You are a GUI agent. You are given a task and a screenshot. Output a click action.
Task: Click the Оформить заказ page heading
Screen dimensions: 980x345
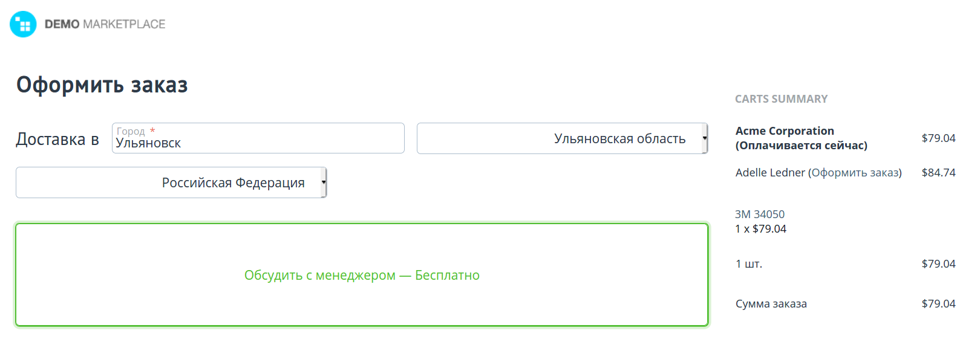click(102, 85)
